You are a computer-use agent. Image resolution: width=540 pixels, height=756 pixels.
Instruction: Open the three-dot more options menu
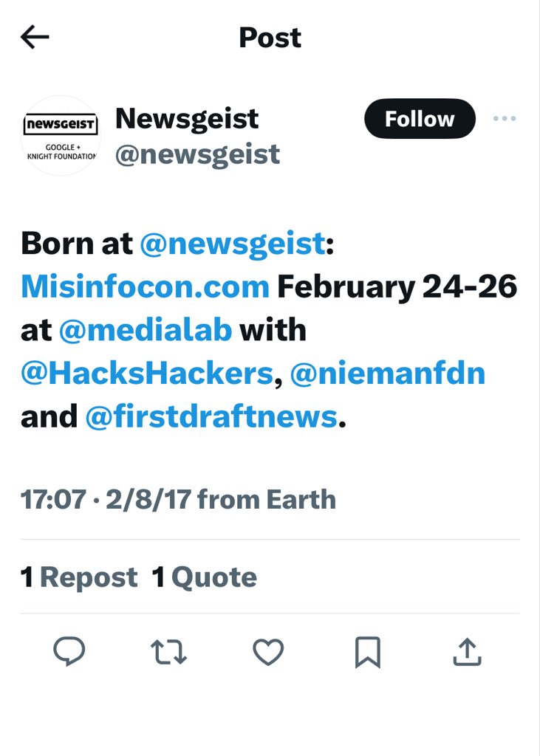coord(504,119)
